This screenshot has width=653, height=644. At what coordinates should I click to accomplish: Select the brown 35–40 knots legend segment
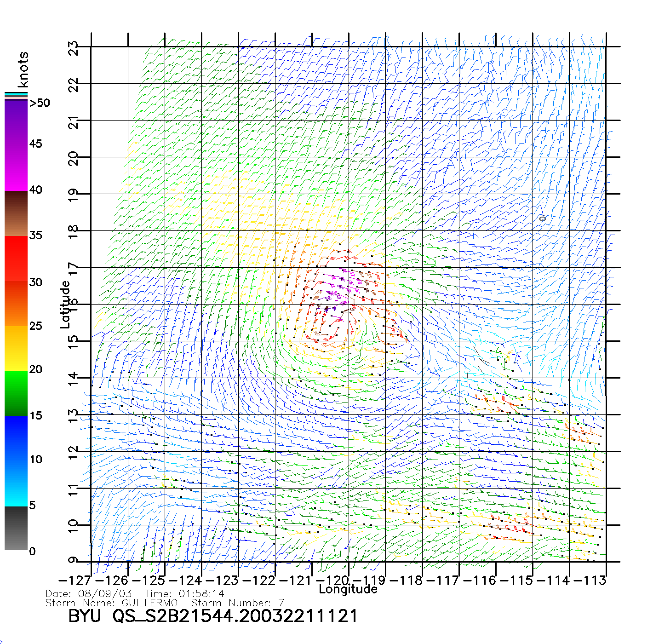(x=16, y=214)
